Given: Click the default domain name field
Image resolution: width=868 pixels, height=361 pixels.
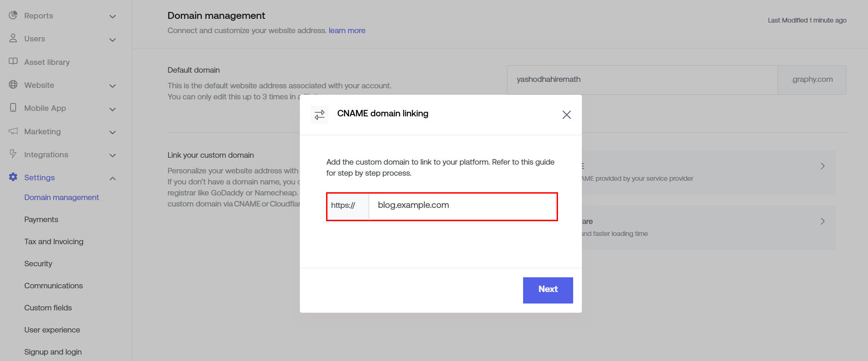Looking at the screenshot, I should tap(642, 80).
